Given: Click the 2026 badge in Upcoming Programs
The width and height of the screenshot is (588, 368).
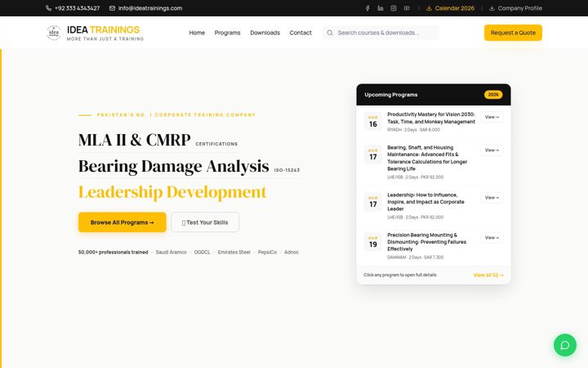Looking at the screenshot, I should tap(493, 95).
